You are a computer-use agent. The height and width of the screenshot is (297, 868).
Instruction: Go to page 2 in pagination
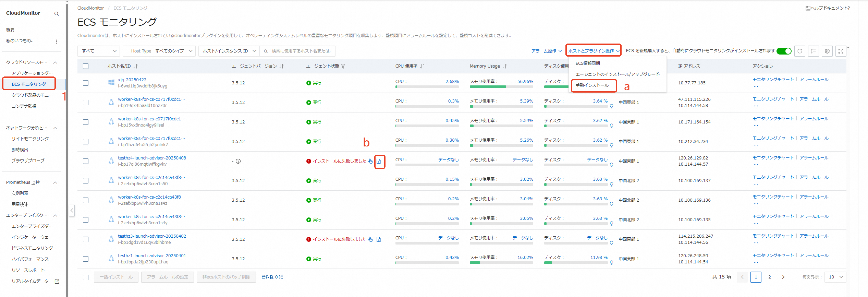pyautogui.click(x=770, y=277)
